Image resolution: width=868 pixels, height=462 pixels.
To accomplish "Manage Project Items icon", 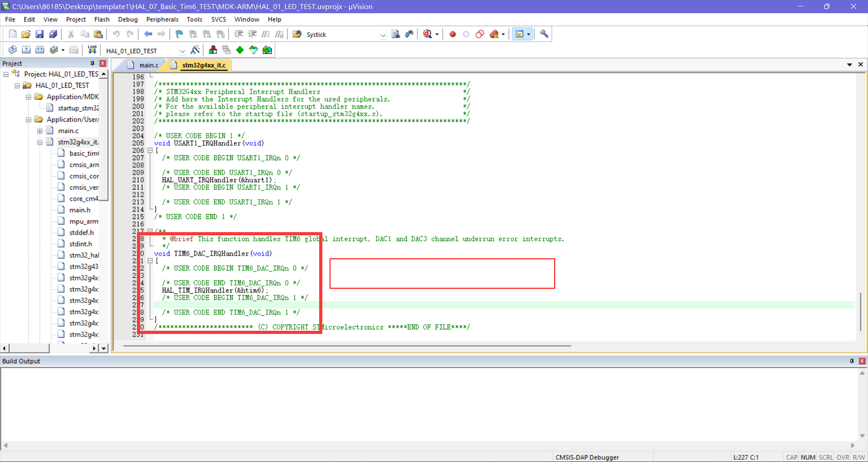I will pos(213,50).
